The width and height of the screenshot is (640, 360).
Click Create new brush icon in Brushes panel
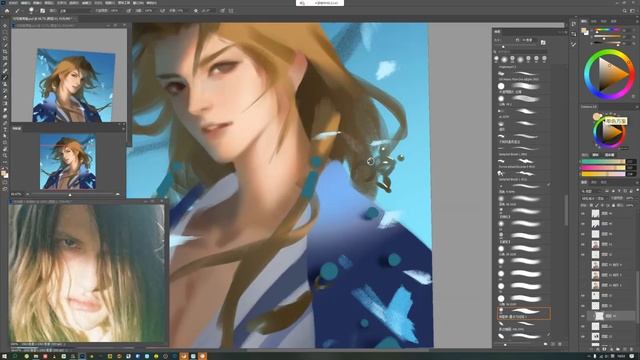point(553,344)
